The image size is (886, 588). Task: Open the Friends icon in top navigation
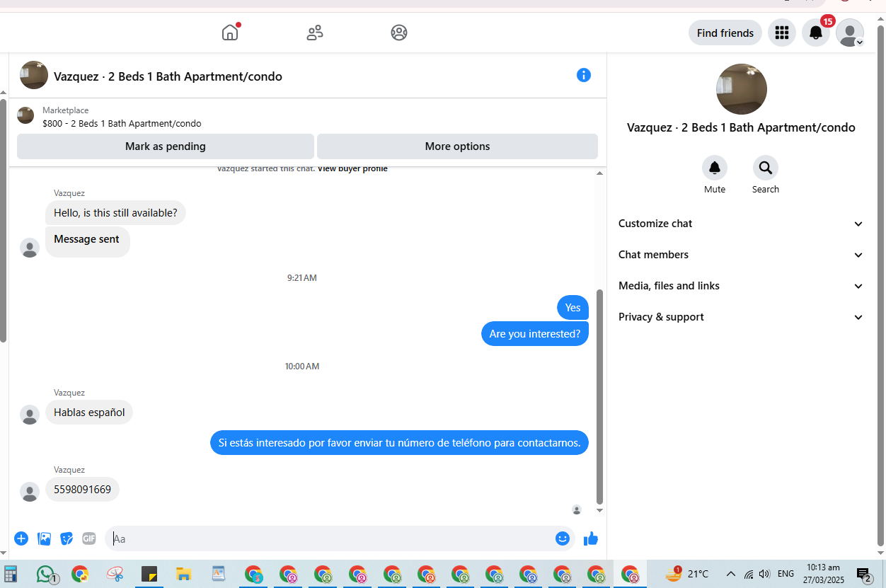[315, 33]
